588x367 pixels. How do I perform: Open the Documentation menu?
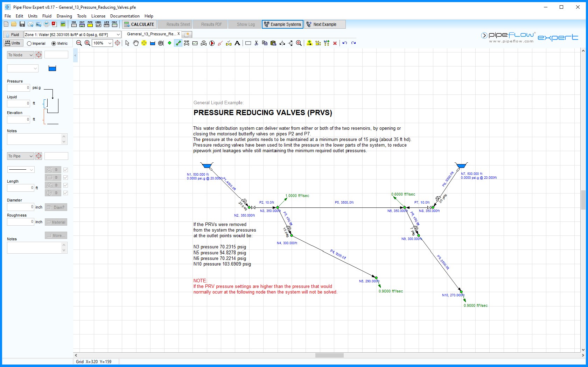pos(125,16)
